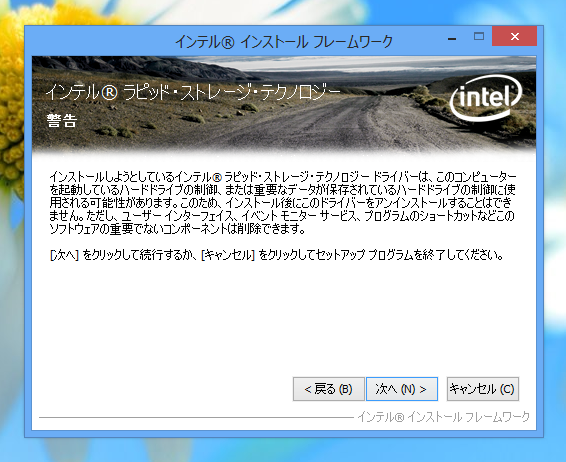Click the Intel logo in banner

(x=486, y=97)
